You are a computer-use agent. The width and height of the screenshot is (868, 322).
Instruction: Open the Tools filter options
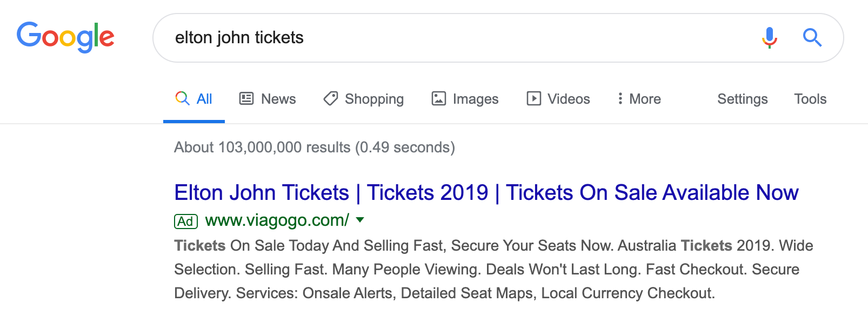810,99
